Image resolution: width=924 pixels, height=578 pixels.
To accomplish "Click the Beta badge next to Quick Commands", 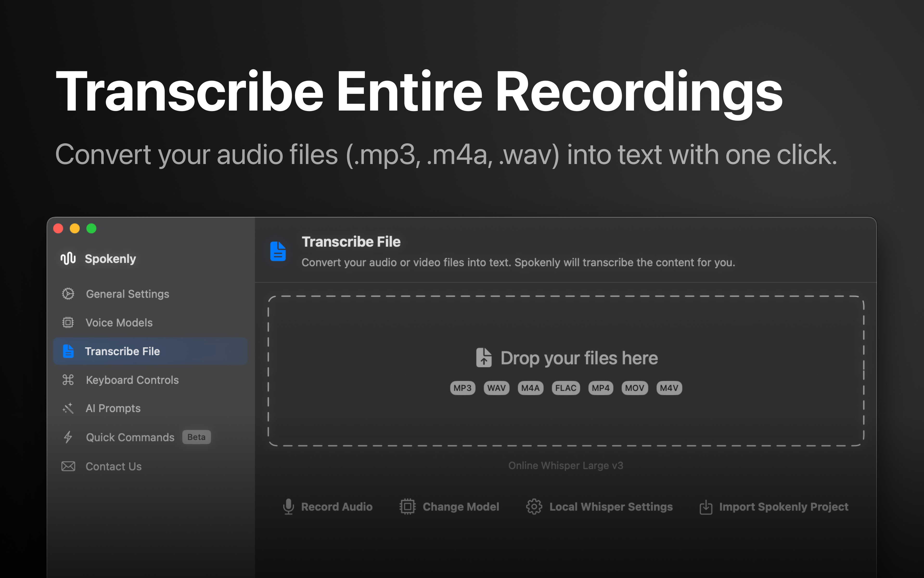I will pos(196,437).
